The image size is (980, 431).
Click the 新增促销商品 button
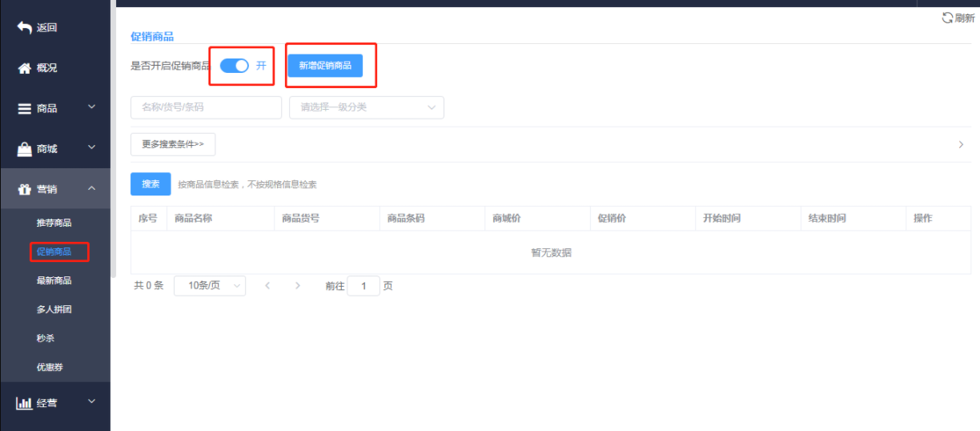(325, 66)
